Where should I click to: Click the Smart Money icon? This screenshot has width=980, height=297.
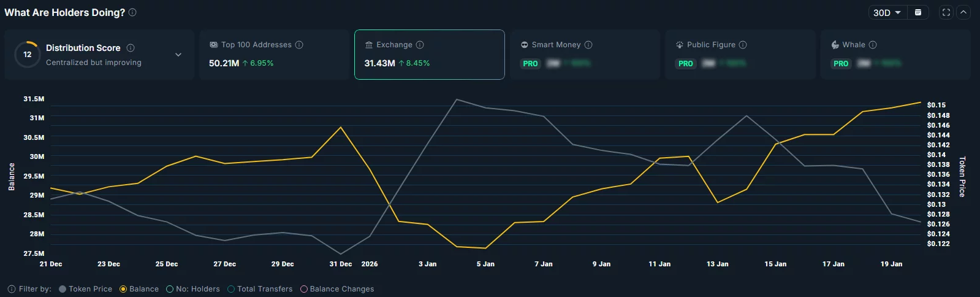tap(525, 45)
